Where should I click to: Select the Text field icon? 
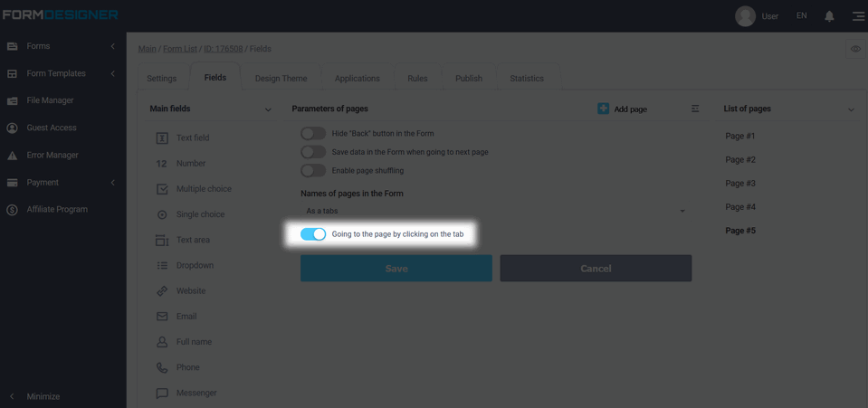click(x=162, y=138)
